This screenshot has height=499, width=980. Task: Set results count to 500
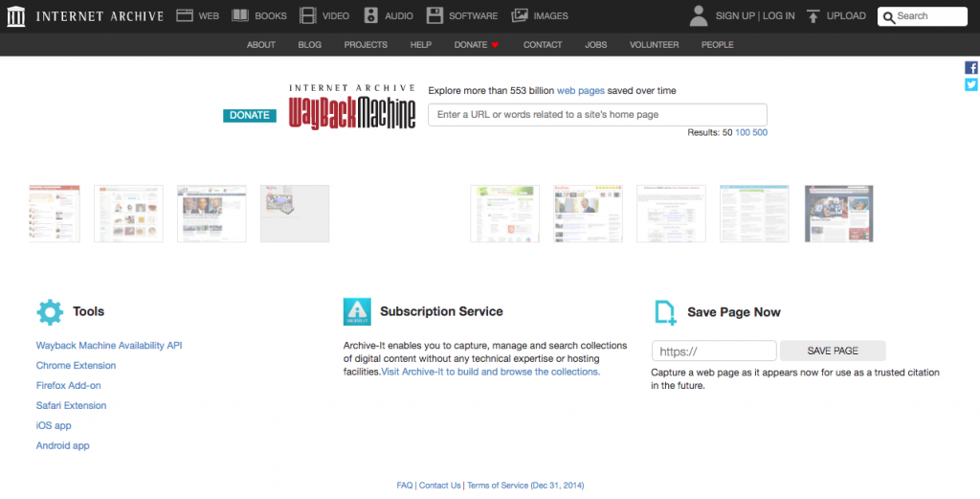click(760, 132)
